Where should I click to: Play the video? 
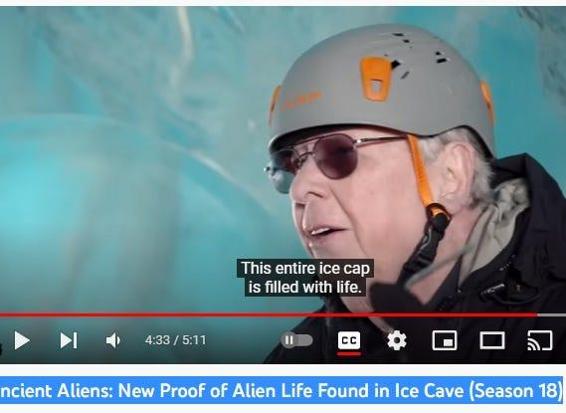pyautogui.click(x=22, y=340)
